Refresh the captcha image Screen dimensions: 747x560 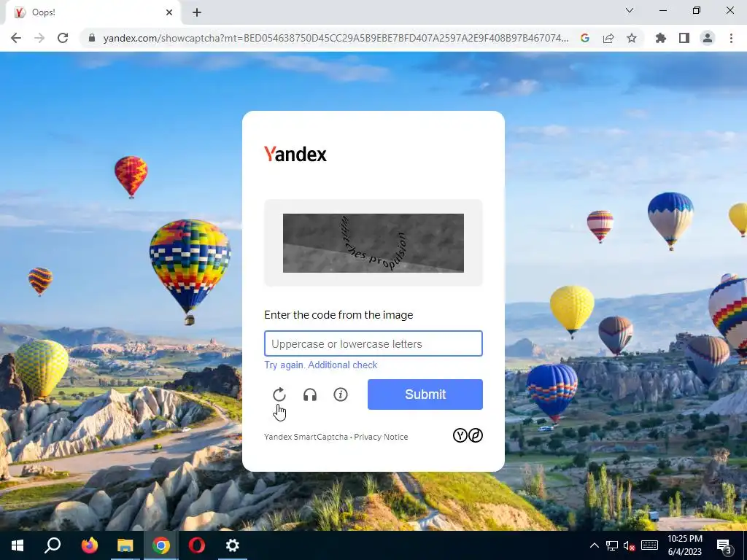point(279,394)
